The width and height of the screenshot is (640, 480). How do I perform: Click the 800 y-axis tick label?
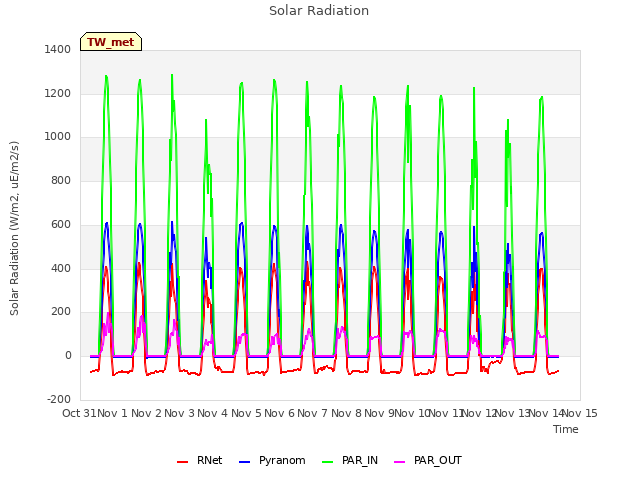pos(61,180)
